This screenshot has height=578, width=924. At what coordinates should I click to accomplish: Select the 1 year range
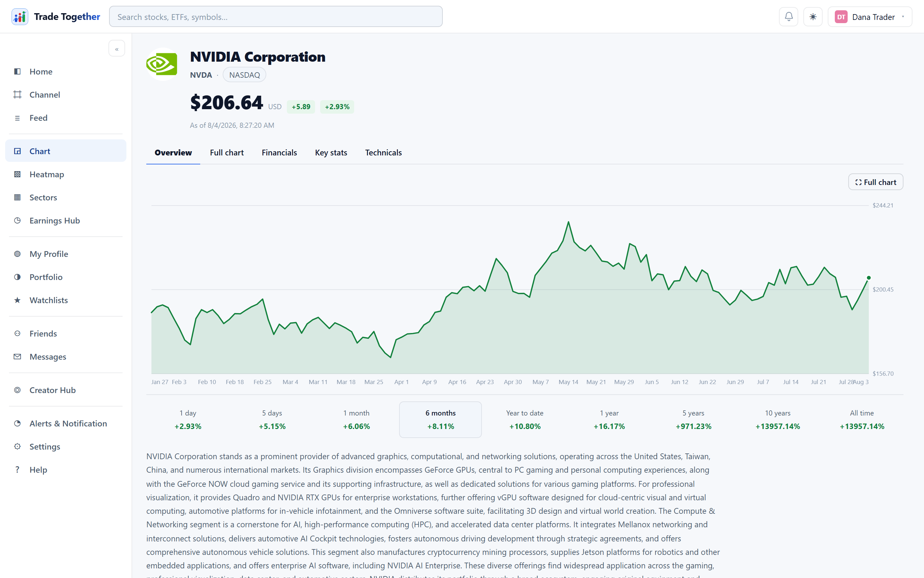pos(609,419)
